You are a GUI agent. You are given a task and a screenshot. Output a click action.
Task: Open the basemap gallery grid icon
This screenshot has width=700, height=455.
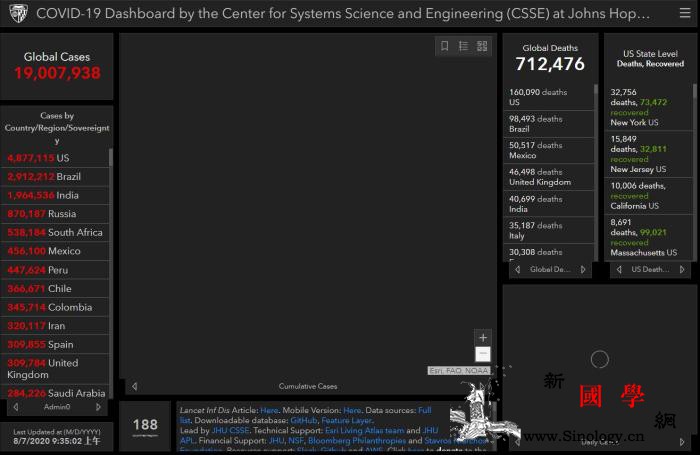click(x=482, y=46)
